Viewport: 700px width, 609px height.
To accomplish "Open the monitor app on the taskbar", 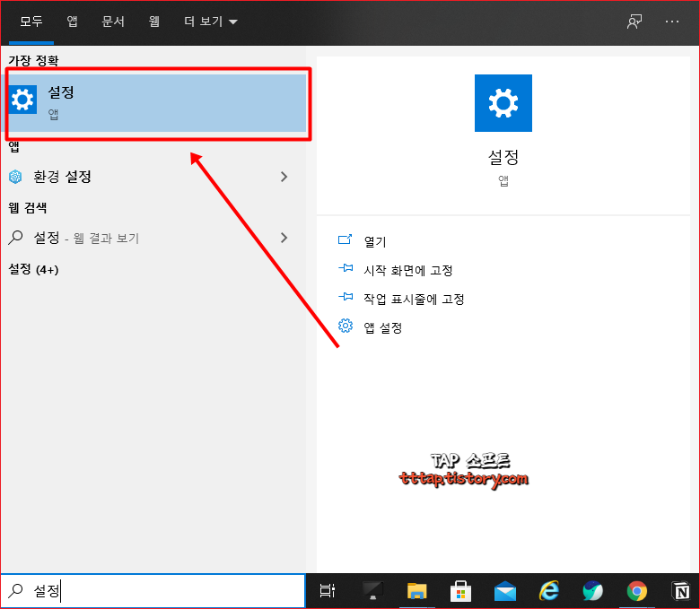I will pos(372,591).
